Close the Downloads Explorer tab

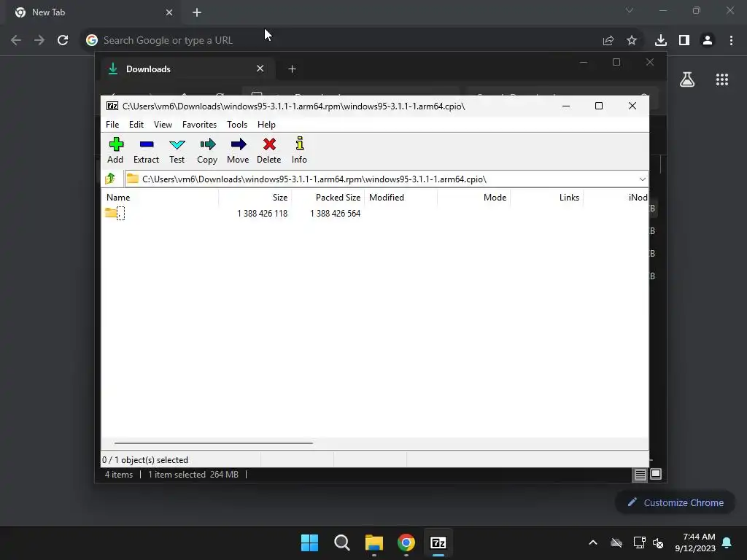click(x=260, y=69)
